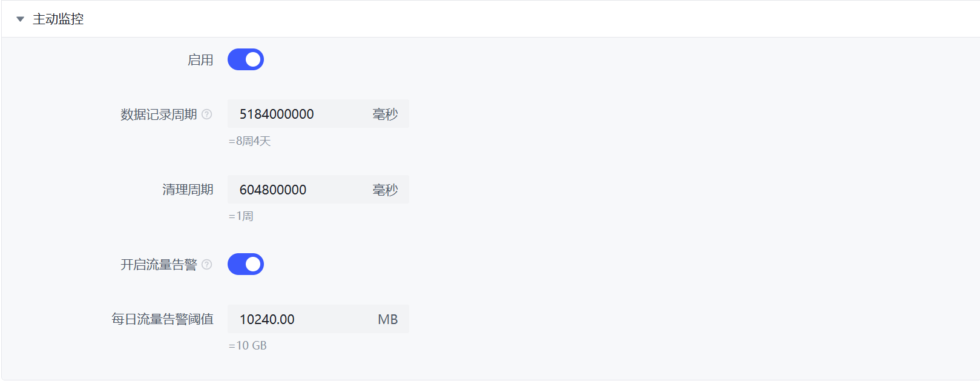
Task: Click the 开启流量告警 label text
Action: (x=159, y=265)
